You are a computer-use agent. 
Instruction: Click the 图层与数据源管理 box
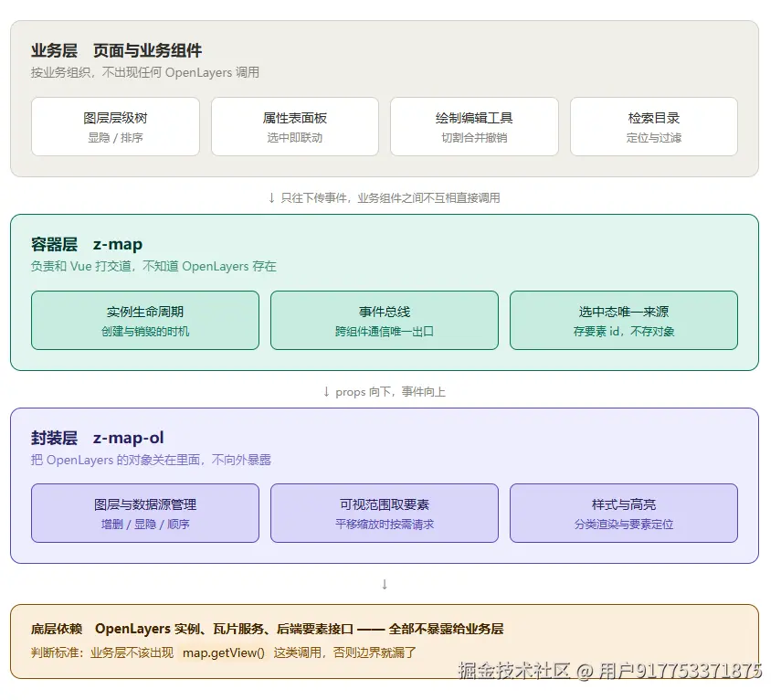[x=145, y=514]
